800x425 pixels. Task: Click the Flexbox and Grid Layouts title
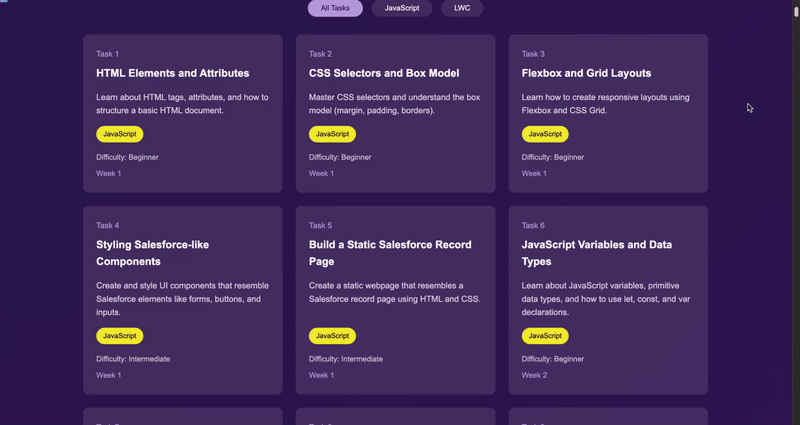pos(586,73)
